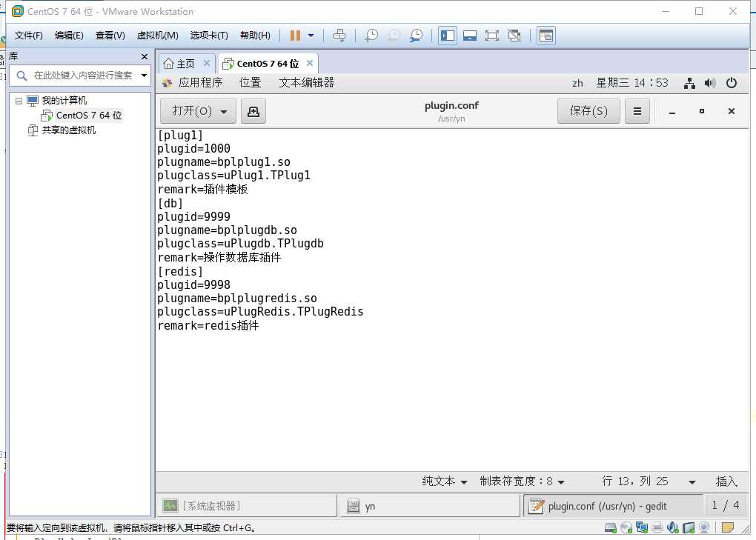Image resolution: width=756 pixels, height=540 pixels.
Task: Click the printer status icon
Action: point(657,527)
